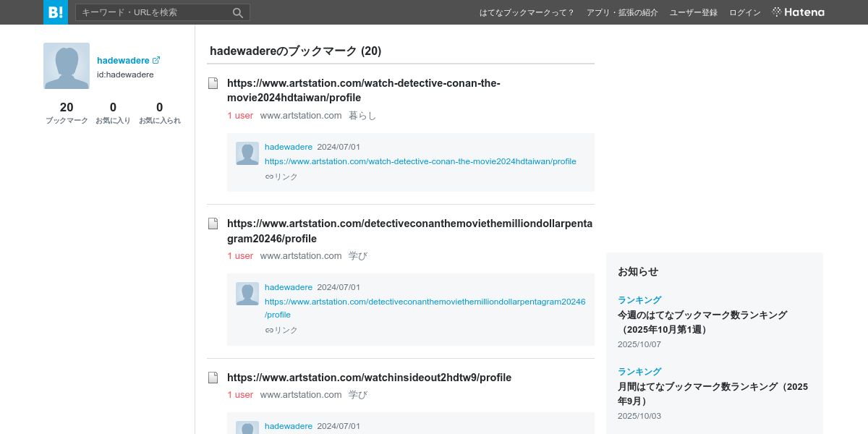Click the id:hadewadere text
The image size is (868, 434).
(x=125, y=75)
